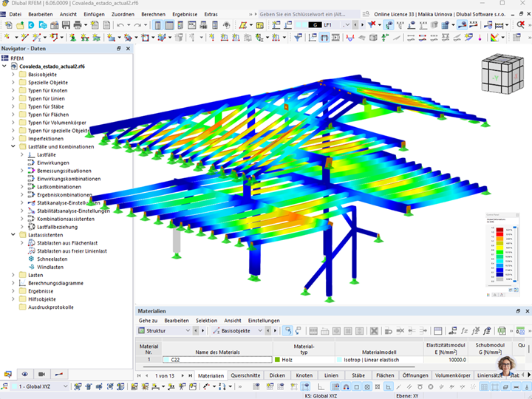532x399 pixels.
Task: Toggle grid display in bottom status toolbar
Action: pos(484,386)
